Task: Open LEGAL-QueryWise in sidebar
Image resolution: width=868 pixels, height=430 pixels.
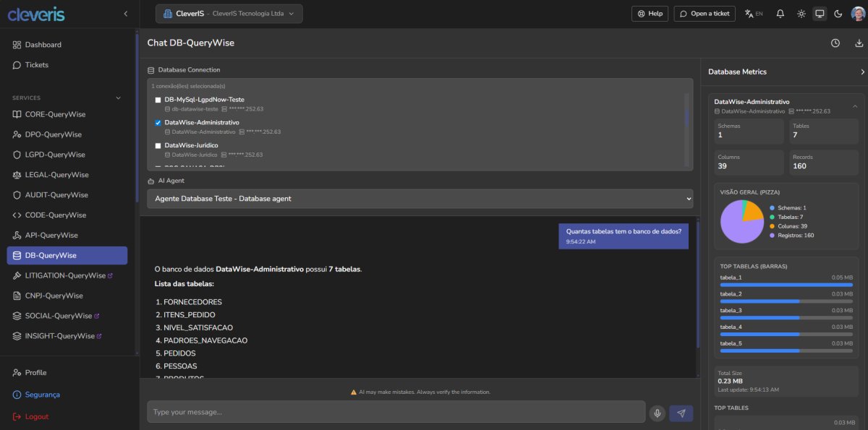Action: [56, 175]
